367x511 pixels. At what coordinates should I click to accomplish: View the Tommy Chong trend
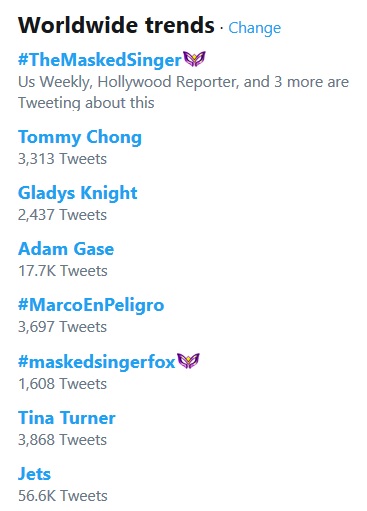point(80,137)
